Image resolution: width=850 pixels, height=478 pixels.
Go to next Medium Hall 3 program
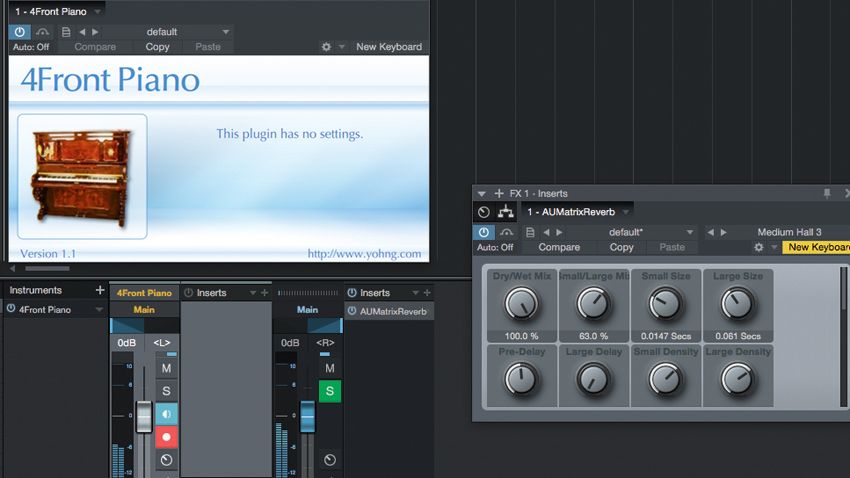tap(724, 232)
